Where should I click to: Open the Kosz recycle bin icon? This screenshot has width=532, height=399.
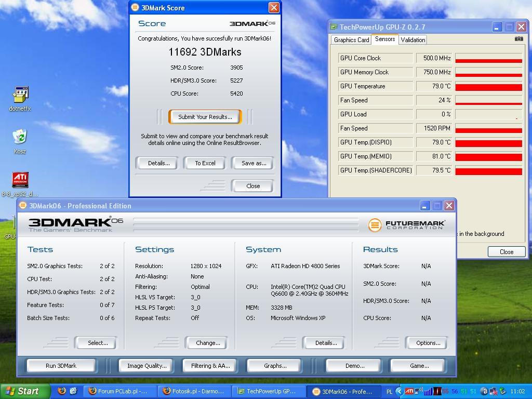[20, 137]
